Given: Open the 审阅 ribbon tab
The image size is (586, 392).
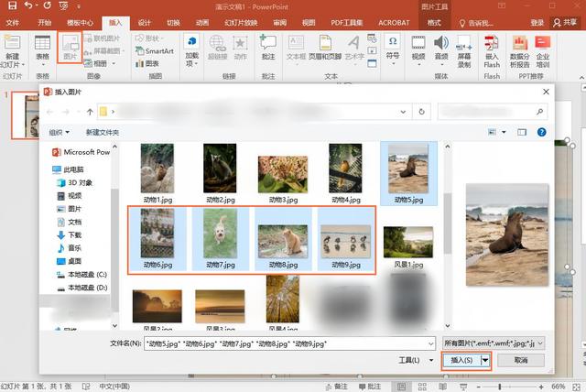Looking at the screenshot, I should pos(279,21).
